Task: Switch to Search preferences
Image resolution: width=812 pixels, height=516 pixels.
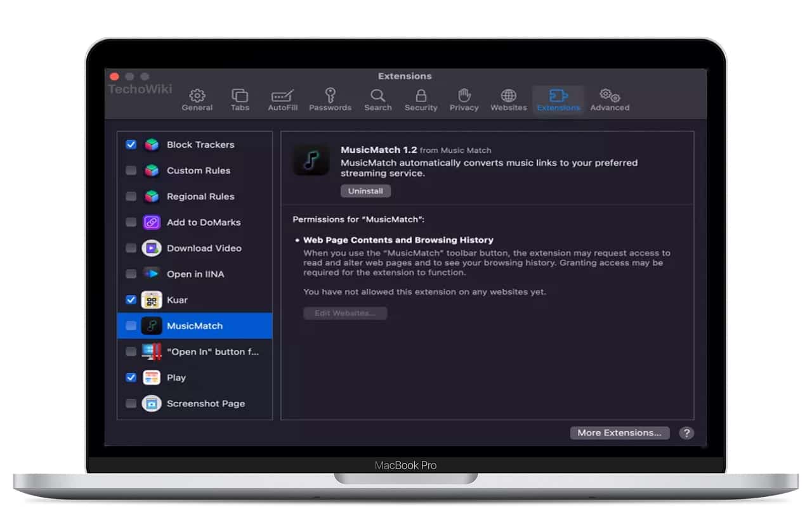Action: coord(378,100)
